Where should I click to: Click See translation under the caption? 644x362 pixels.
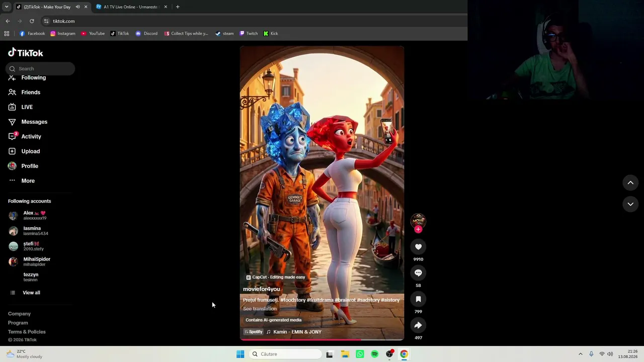[x=260, y=309]
